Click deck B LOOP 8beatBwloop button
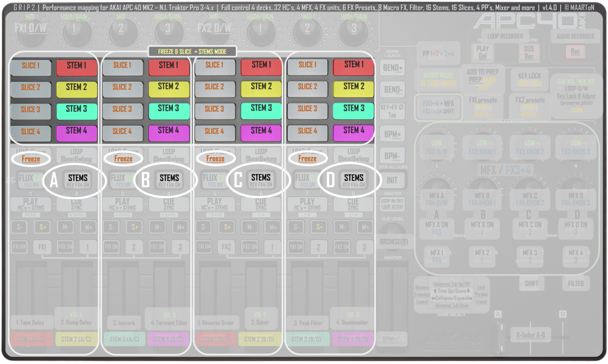 click(169, 155)
